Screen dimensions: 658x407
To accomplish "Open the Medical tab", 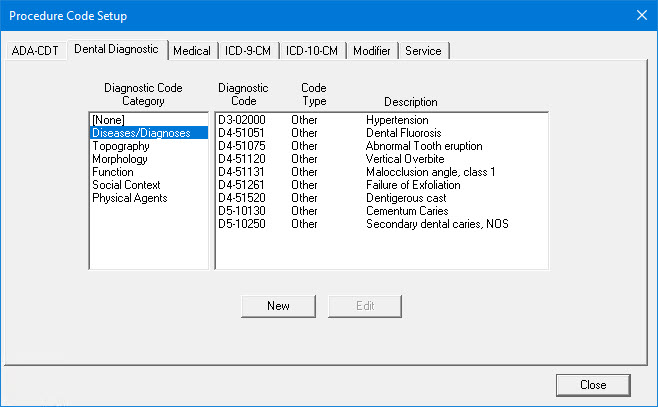I will [191, 51].
